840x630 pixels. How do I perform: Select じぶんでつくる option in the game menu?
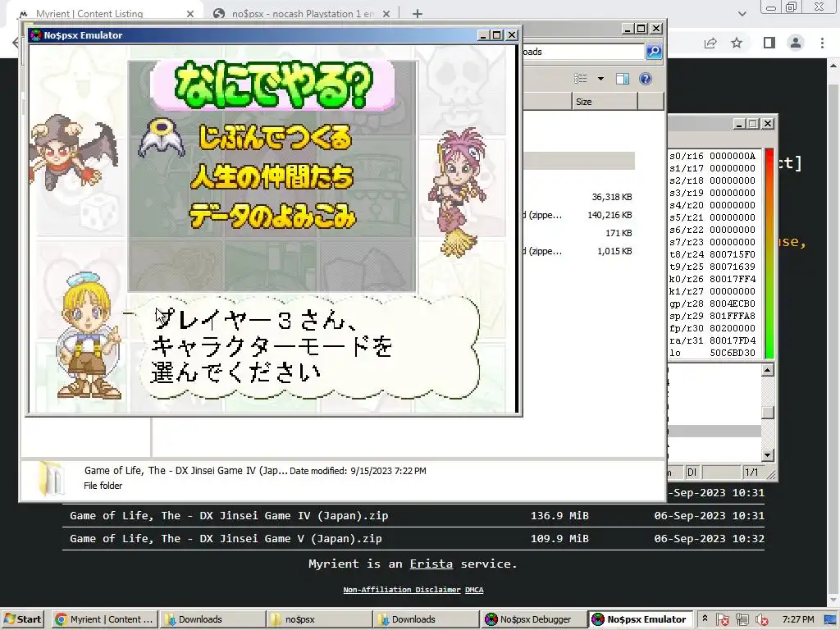275,137
